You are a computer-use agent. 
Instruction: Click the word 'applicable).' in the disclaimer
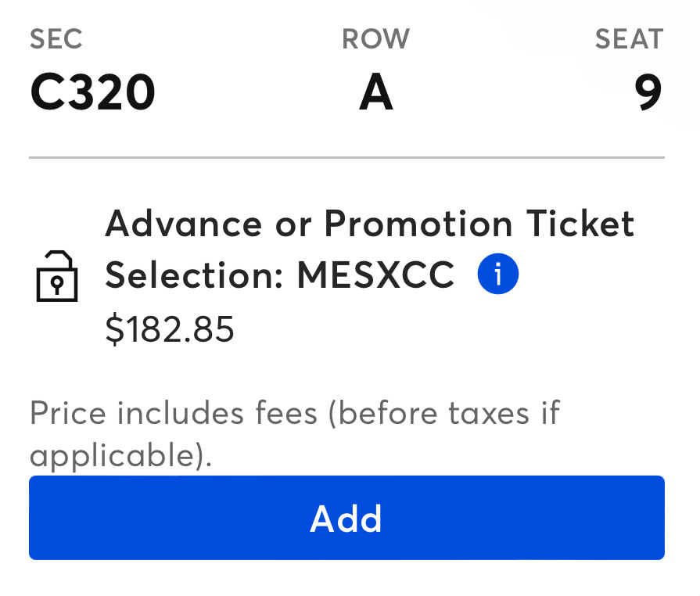coord(121,454)
